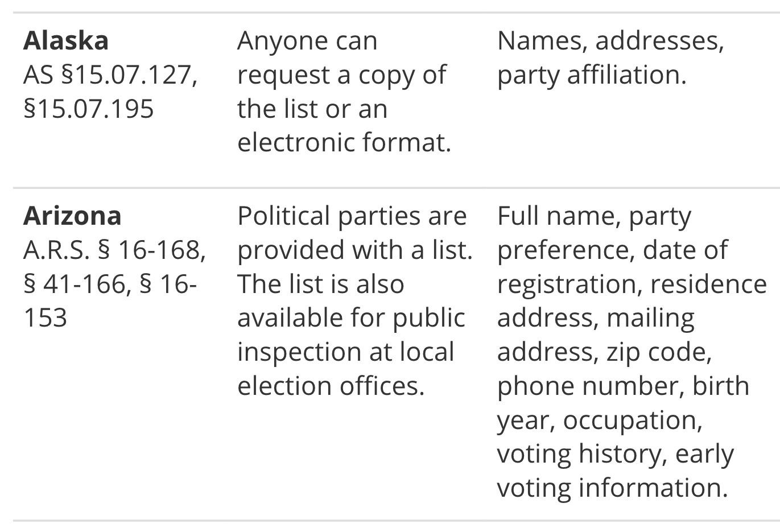The width and height of the screenshot is (780, 532).
Task: Click the 'election offices' text
Action: point(331,386)
